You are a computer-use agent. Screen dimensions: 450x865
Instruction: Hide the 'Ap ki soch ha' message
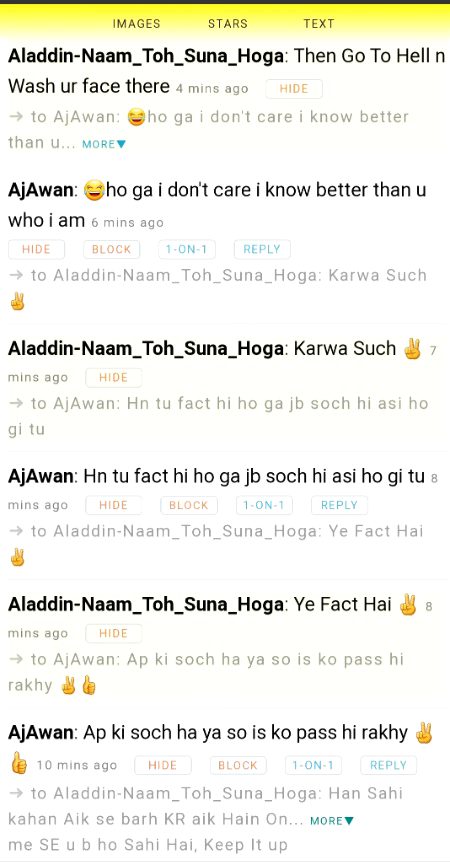(163, 765)
